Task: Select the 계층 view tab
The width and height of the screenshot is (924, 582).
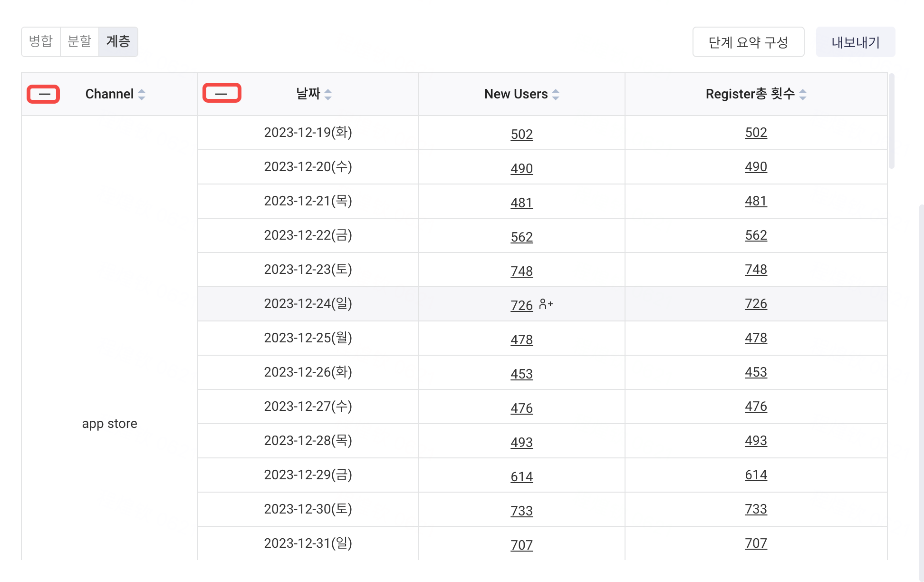Action: [x=118, y=42]
